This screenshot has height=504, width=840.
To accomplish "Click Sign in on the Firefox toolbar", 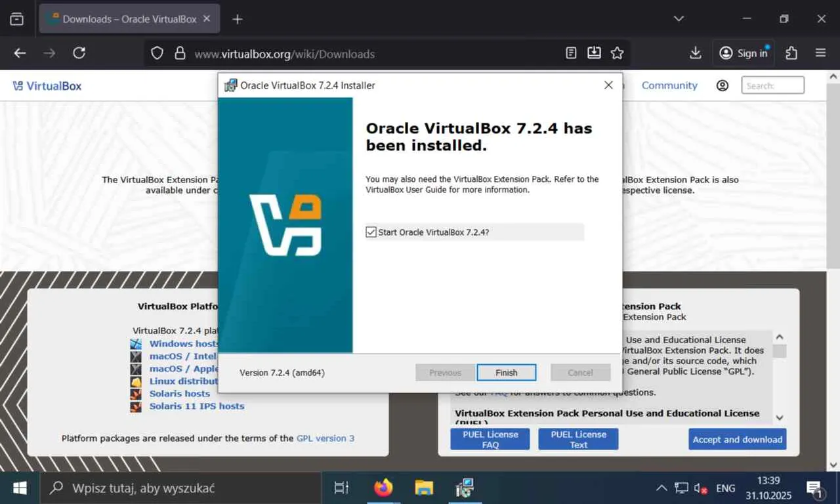I will pos(744,53).
